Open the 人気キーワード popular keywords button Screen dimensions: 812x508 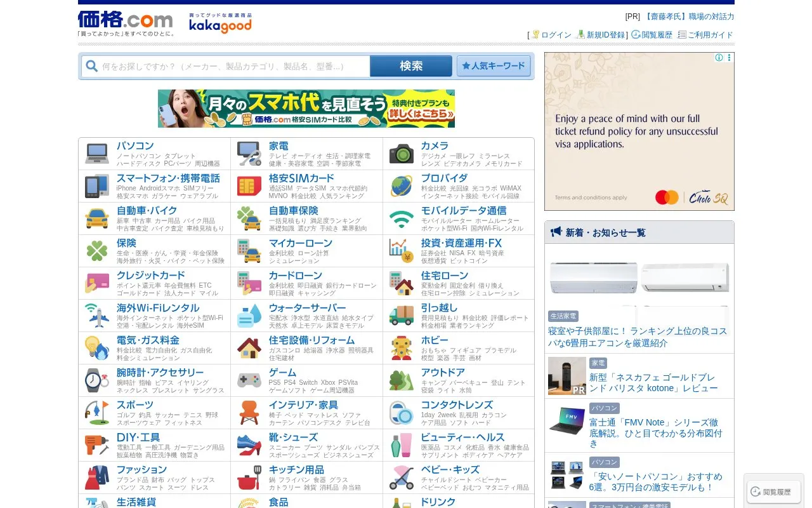coord(494,66)
